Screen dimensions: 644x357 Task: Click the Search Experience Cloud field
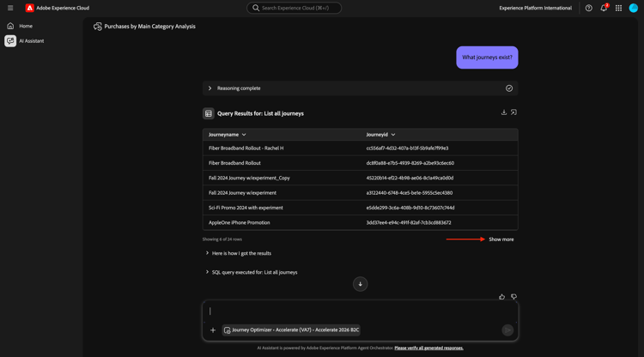[294, 8]
